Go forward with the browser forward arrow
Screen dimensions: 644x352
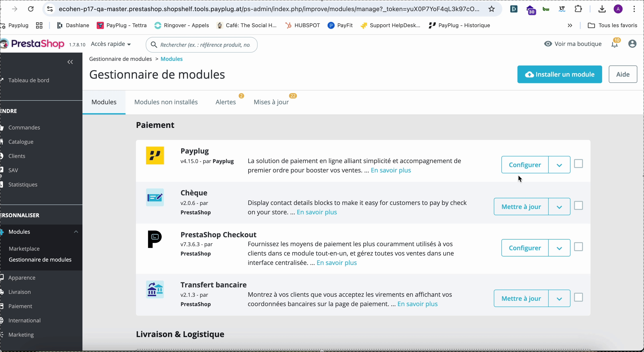[x=15, y=9]
